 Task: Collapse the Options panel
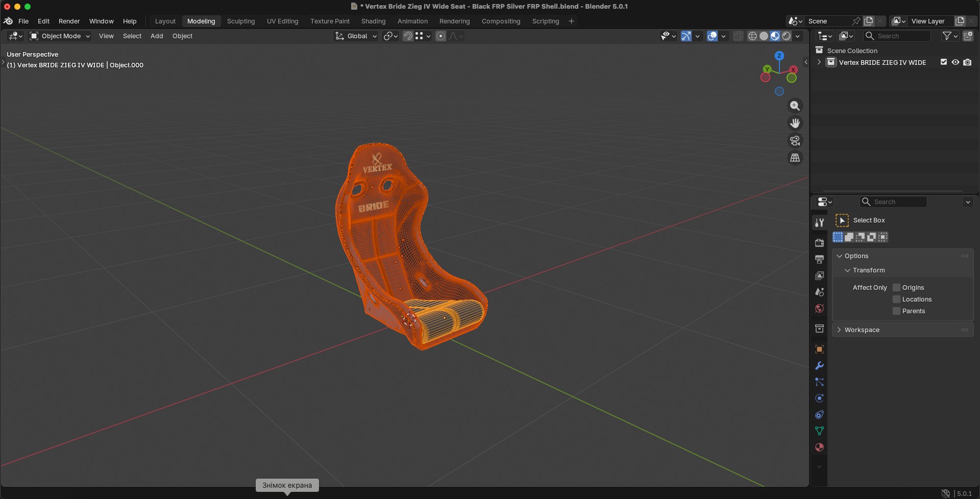coord(840,256)
